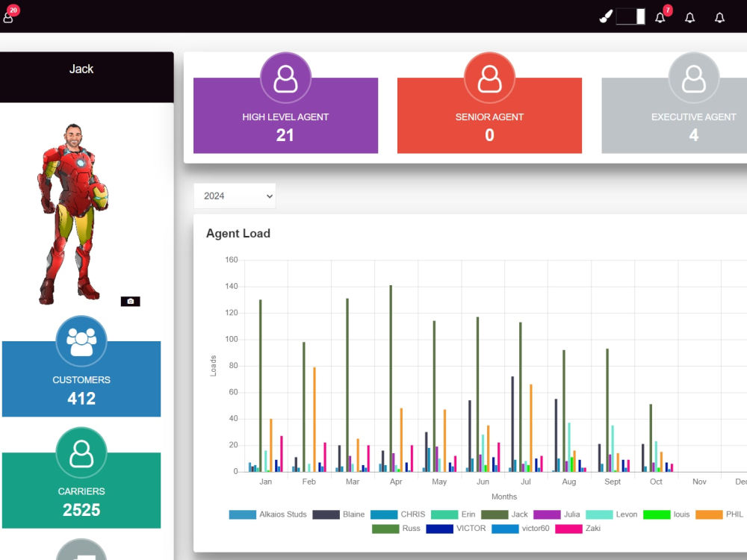This screenshot has width=747, height=560.
Task: Select the Customers group icon above the 412 count
Action: coord(81,340)
